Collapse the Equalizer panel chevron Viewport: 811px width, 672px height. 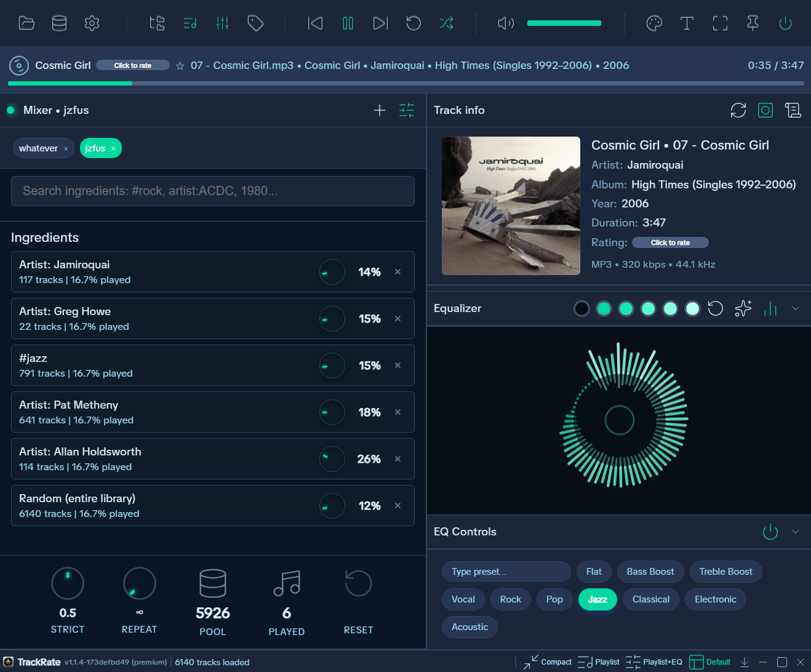click(x=796, y=308)
